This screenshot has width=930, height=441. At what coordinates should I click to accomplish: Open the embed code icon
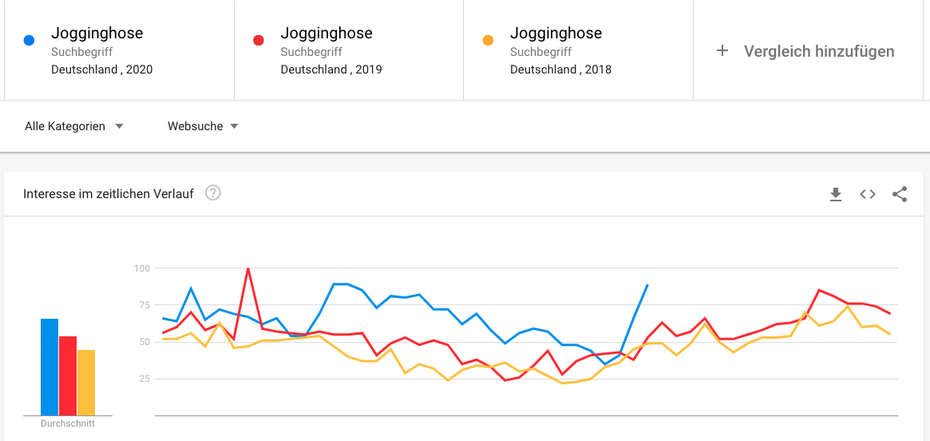pos(868,194)
